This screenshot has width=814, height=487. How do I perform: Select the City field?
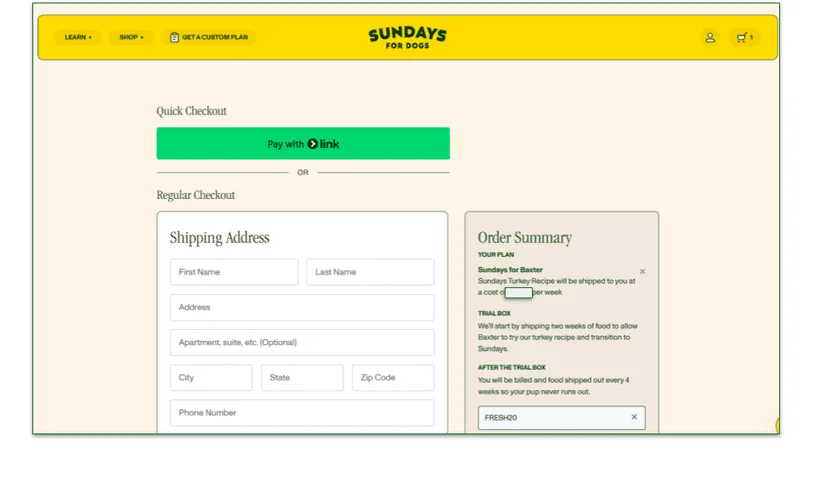[211, 377]
